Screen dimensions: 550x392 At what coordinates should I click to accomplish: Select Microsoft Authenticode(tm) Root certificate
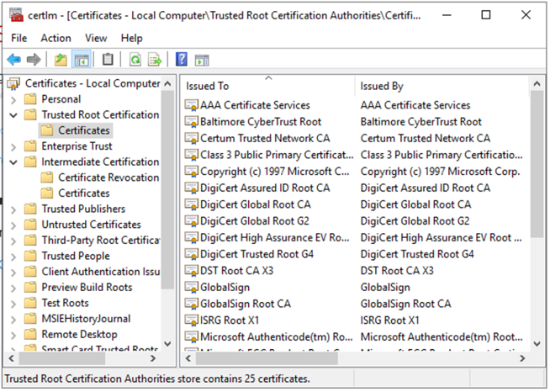pos(276,336)
